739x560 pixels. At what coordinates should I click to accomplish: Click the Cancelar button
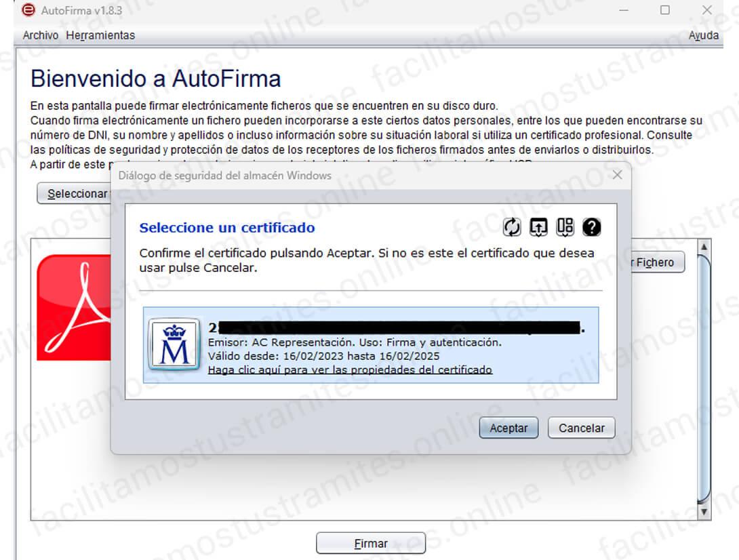(582, 428)
